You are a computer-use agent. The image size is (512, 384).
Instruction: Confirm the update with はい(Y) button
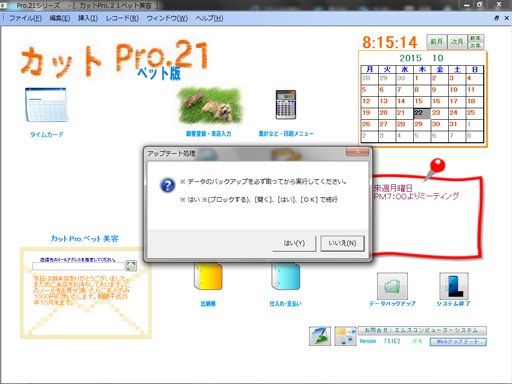294,243
